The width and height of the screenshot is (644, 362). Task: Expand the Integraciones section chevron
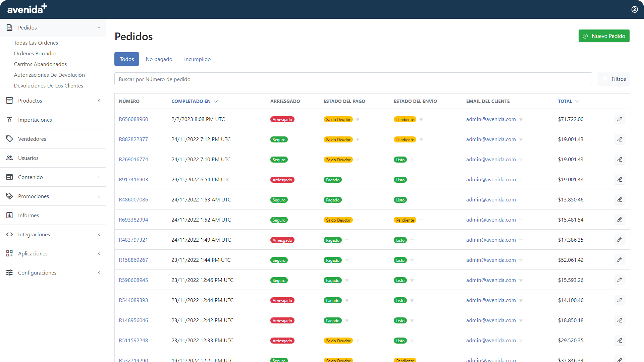(99, 234)
